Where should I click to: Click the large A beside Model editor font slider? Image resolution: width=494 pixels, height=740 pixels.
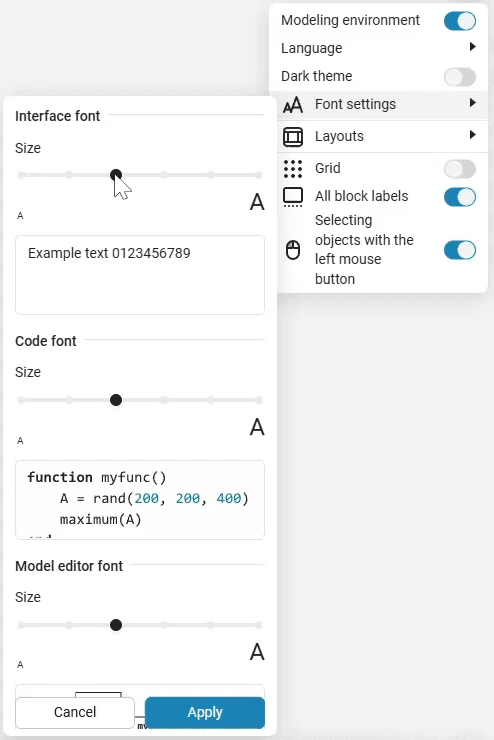click(257, 652)
